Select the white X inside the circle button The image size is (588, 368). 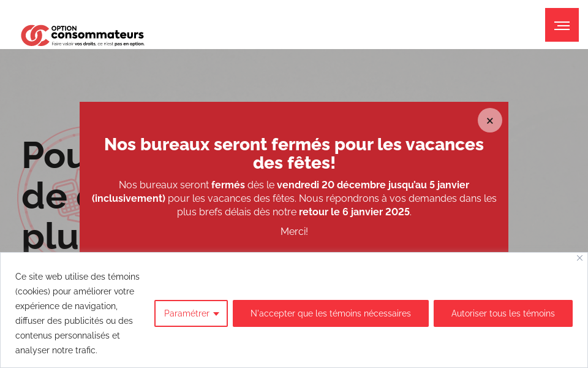(x=489, y=120)
